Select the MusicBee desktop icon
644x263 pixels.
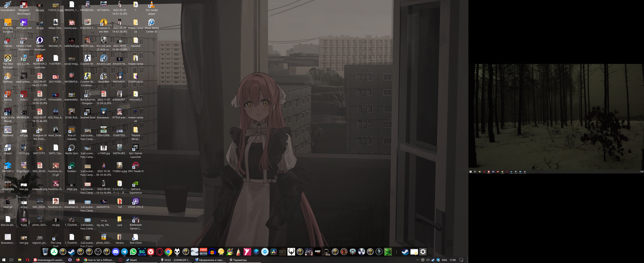coord(104,78)
